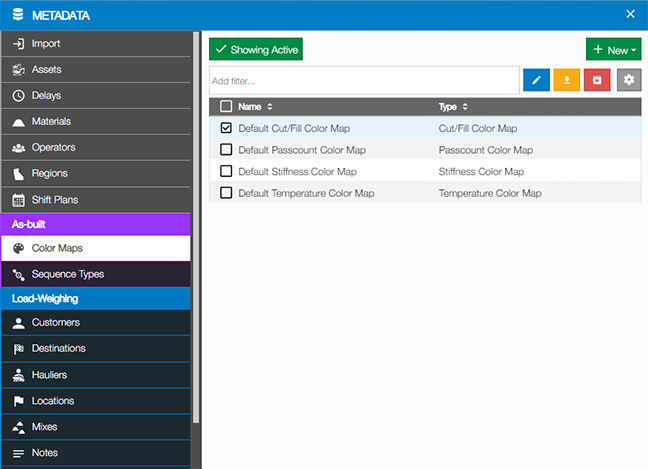
Task: Collapse the As-built section header
Action: (95, 224)
